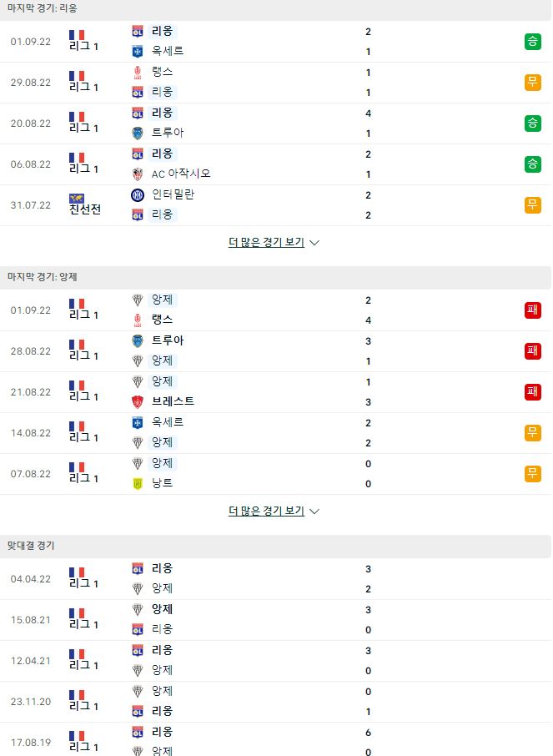The height and width of the screenshot is (756, 553).
Task: Click the Nantes yellow club logo
Action: point(138,484)
